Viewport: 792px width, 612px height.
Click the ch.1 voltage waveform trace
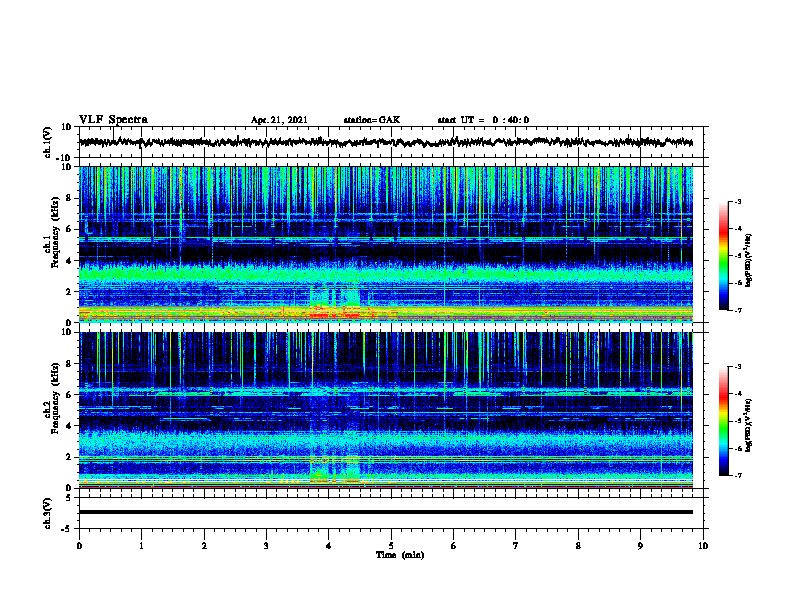pos(385,142)
